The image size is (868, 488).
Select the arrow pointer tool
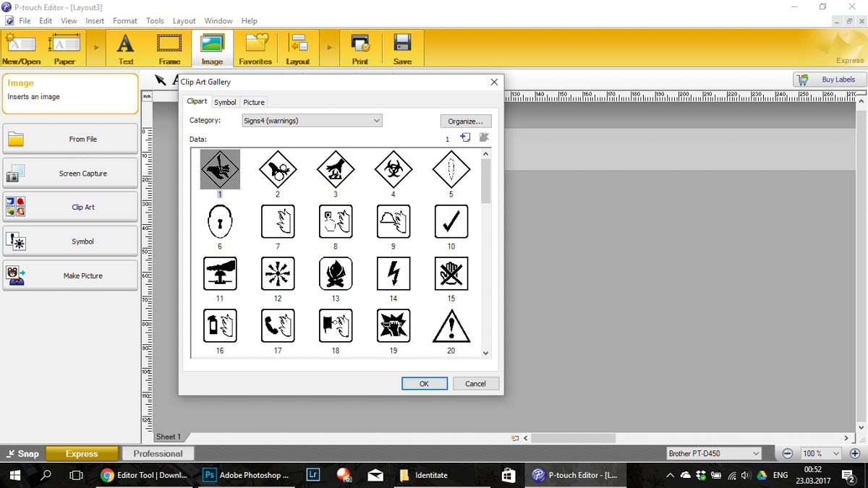161,80
